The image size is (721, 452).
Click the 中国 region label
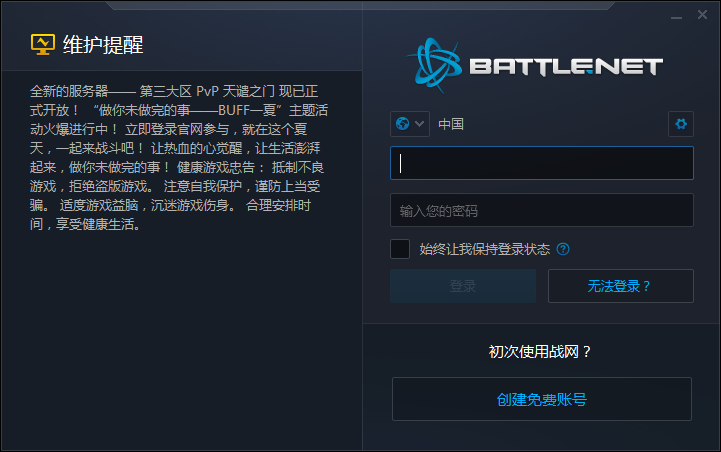coord(451,124)
